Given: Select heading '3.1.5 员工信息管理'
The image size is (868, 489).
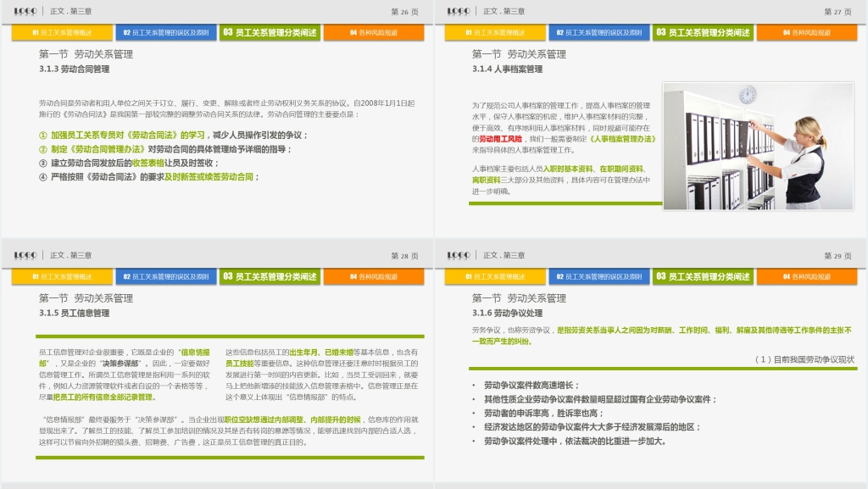Looking at the screenshot, I should [x=75, y=313].
